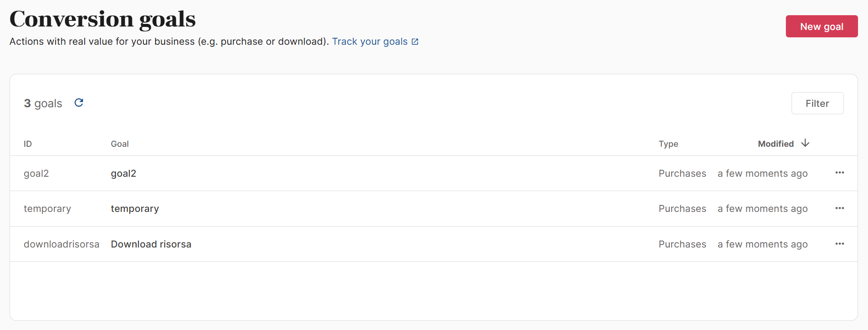Click the goal2 ID cell
The image size is (868, 330).
click(36, 173)
